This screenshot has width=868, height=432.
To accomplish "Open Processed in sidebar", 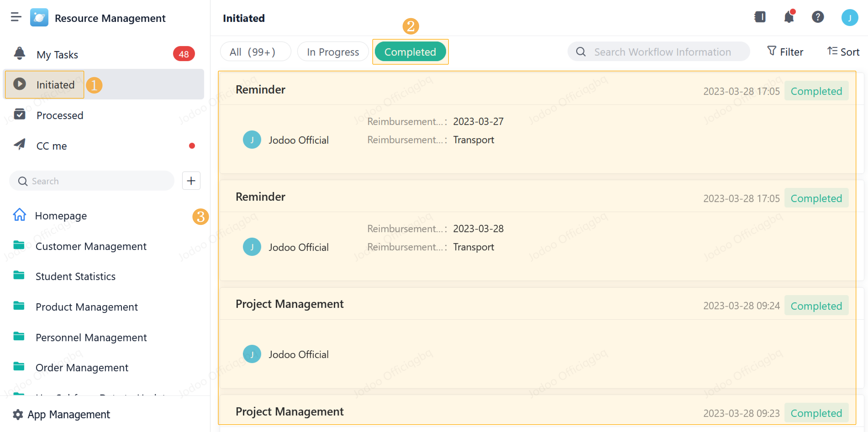I will coord(103,115).
